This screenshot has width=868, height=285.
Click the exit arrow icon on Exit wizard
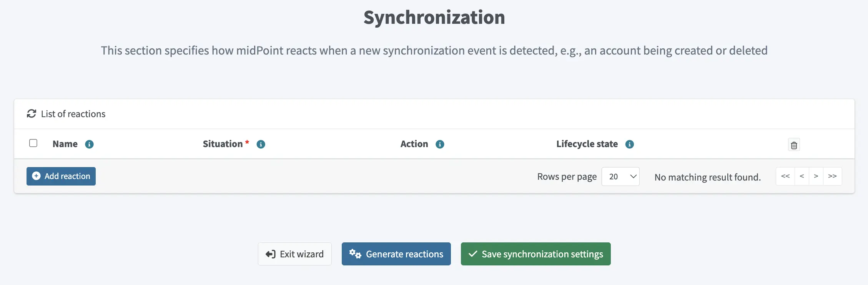(270, 254)
